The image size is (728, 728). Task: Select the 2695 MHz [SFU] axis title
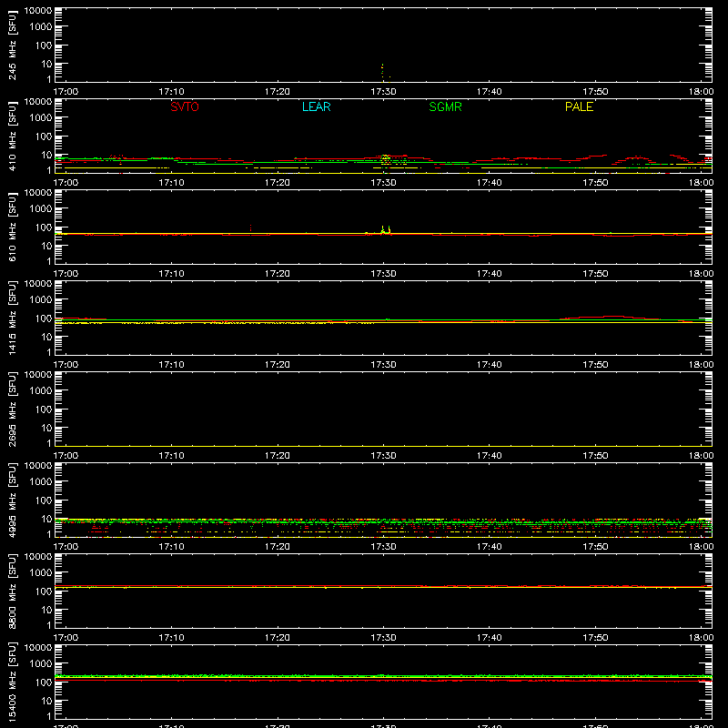click(x=12, y=409)
